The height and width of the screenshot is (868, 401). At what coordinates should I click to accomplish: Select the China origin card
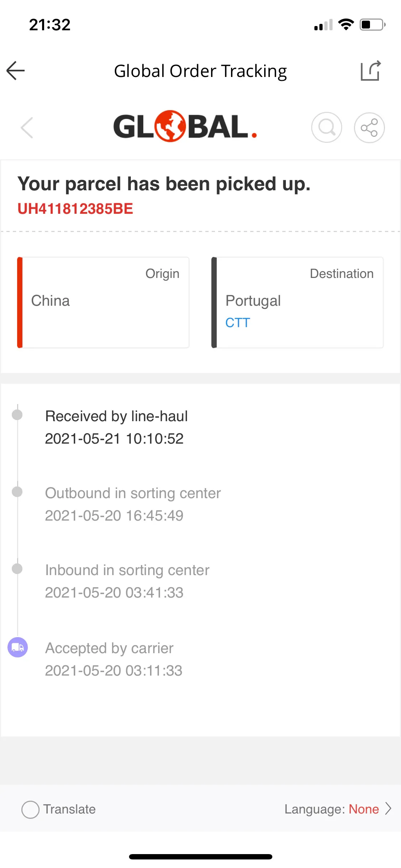[103, 303]
